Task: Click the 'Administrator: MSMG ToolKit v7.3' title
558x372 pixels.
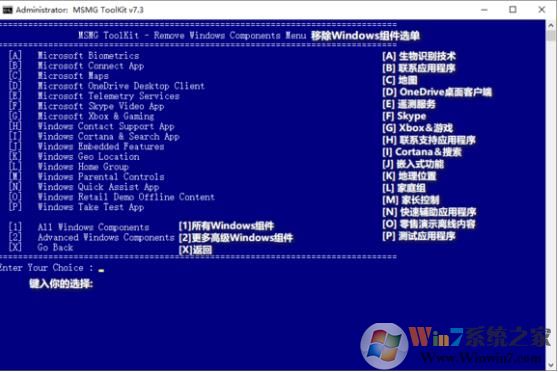Action: point(80,10)
